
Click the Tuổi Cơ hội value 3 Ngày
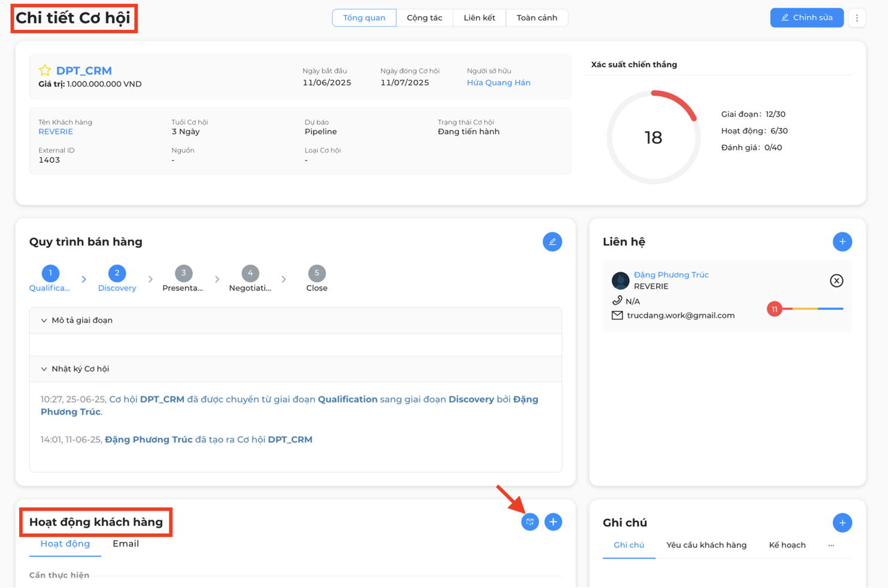tap(186, 132)
